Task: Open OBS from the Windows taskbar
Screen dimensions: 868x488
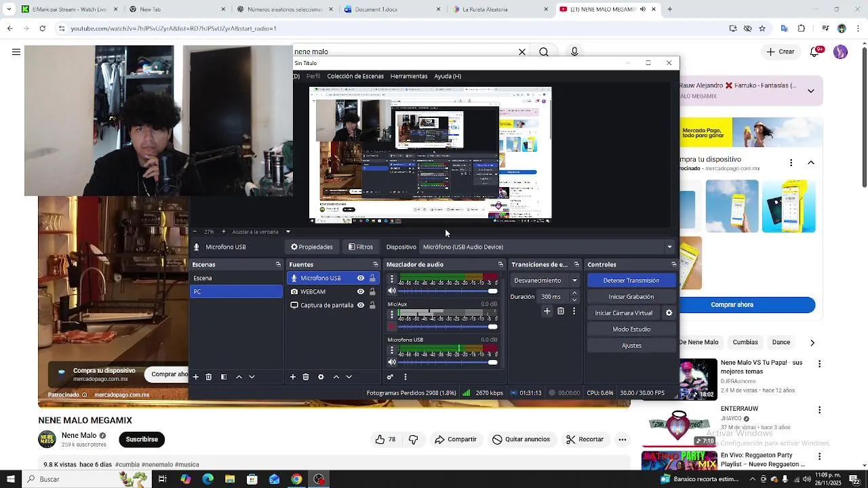Action: click(319, 479)
